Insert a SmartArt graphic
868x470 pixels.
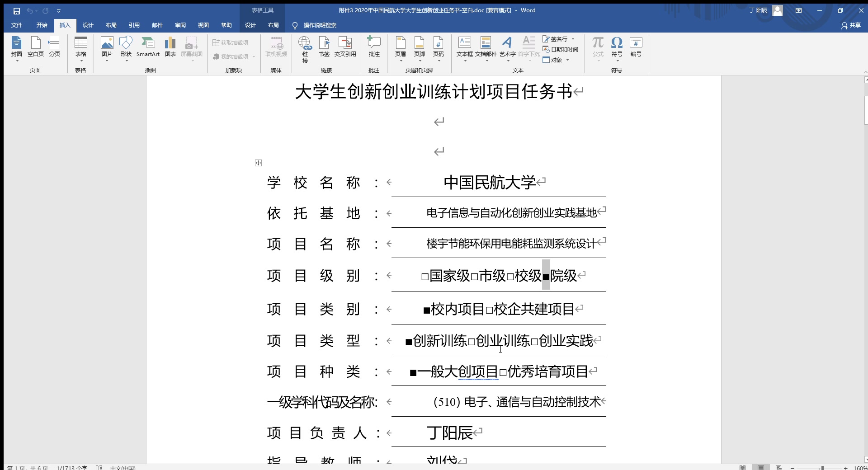click(148, 47)
